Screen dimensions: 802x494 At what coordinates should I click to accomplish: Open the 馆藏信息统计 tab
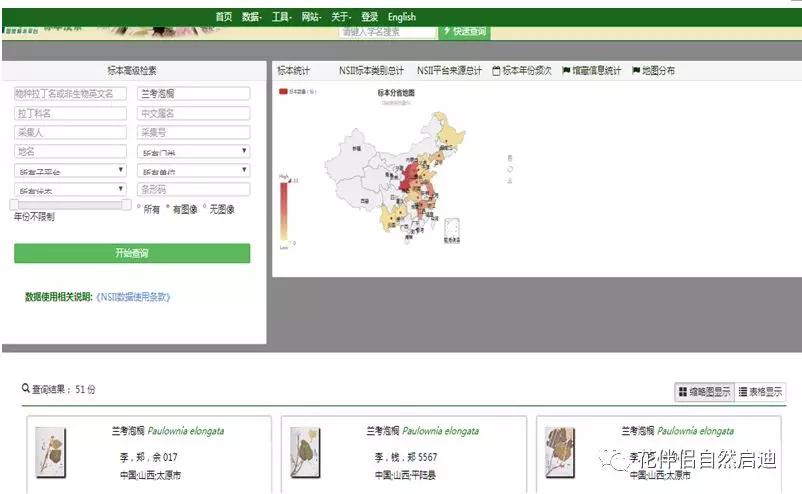pyautogui.click(x=592, y=71)
